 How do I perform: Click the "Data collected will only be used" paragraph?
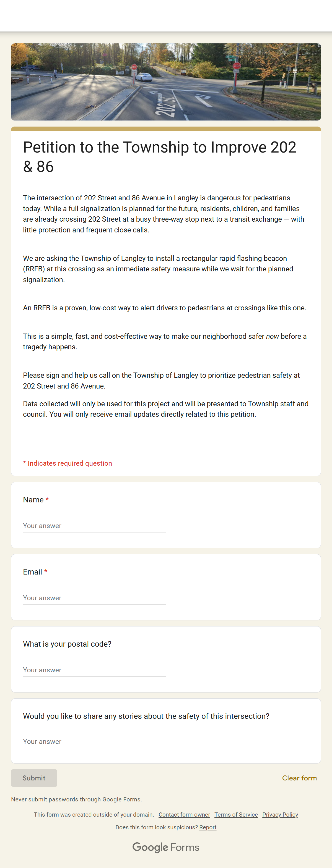[165, 409]
